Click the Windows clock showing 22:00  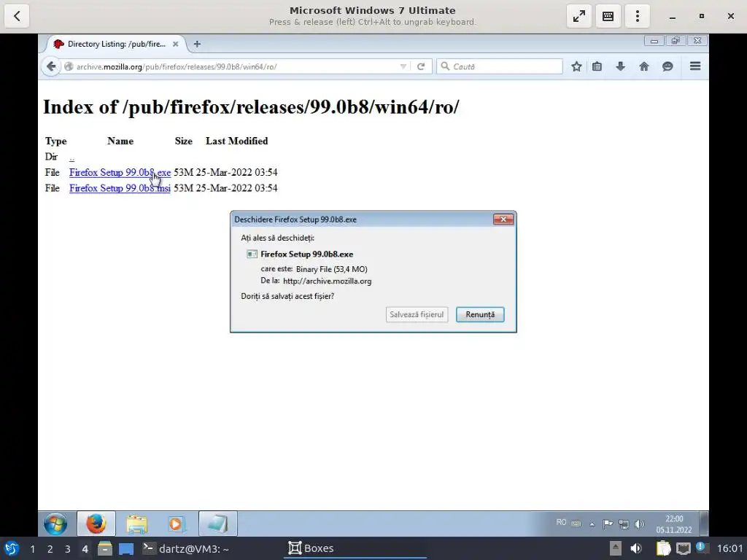(674, 524)
